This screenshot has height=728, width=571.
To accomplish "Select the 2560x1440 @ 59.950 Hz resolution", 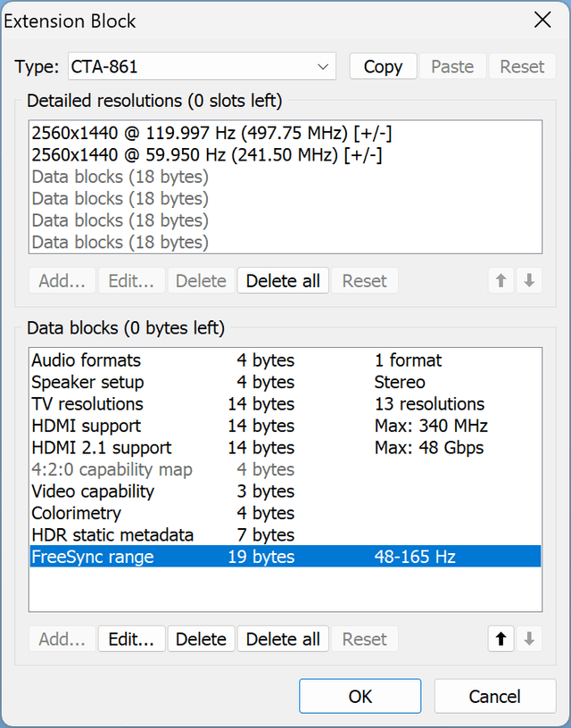I will coord(285,155).
